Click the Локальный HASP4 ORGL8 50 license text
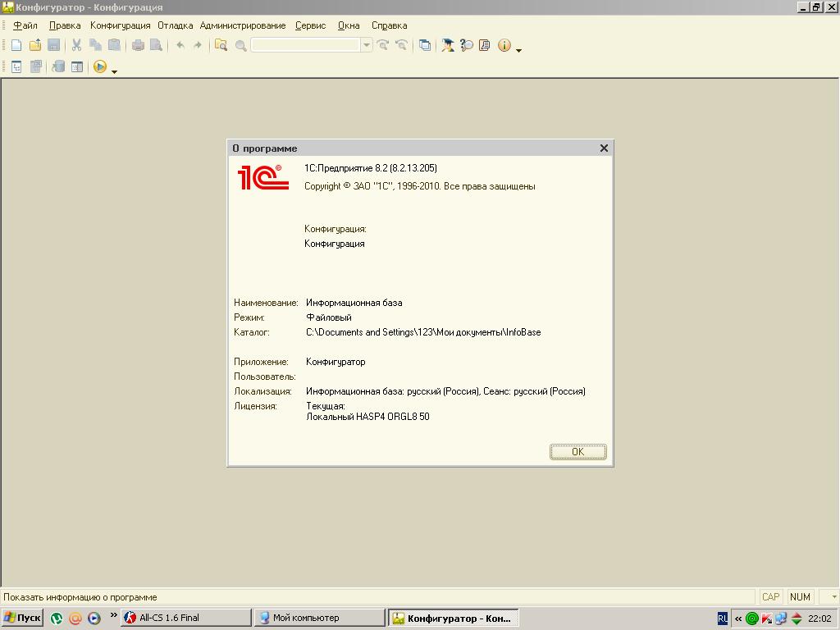840x630 pixels. coord(367,416)
